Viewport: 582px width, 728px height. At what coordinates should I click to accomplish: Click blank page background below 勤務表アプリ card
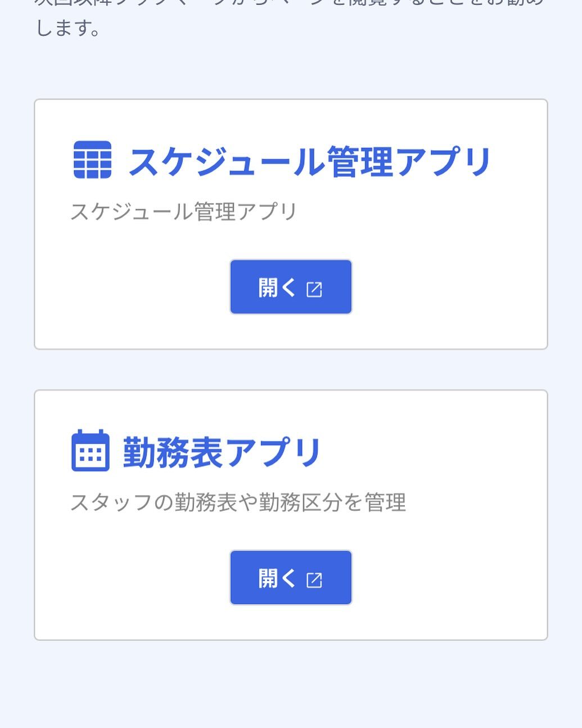(x=291, y=684)
